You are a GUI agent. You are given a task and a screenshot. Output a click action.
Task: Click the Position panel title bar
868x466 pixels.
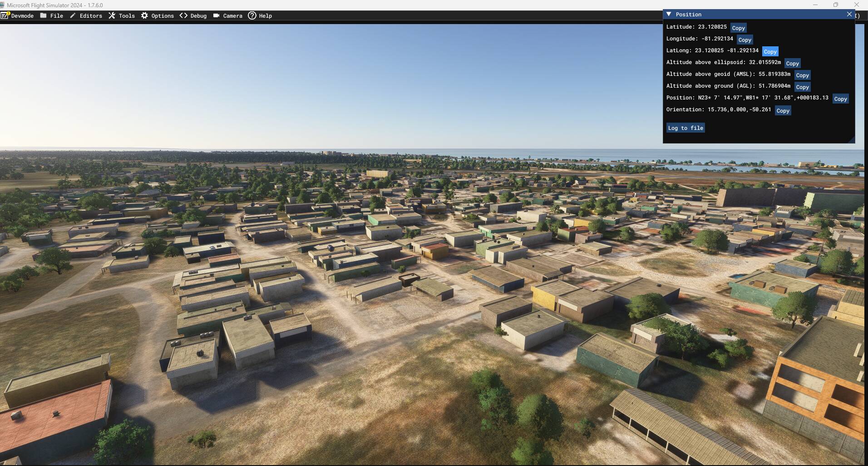click(x=759, y=14)
